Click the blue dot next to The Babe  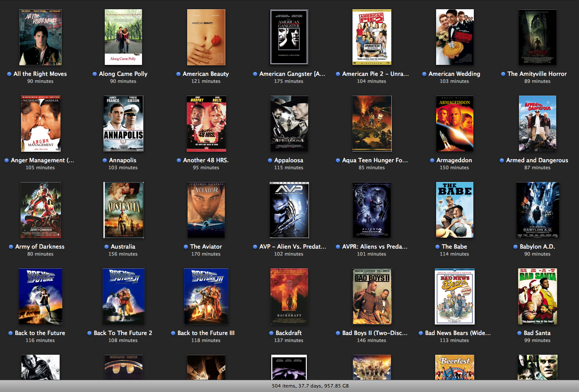click(438, 247)
